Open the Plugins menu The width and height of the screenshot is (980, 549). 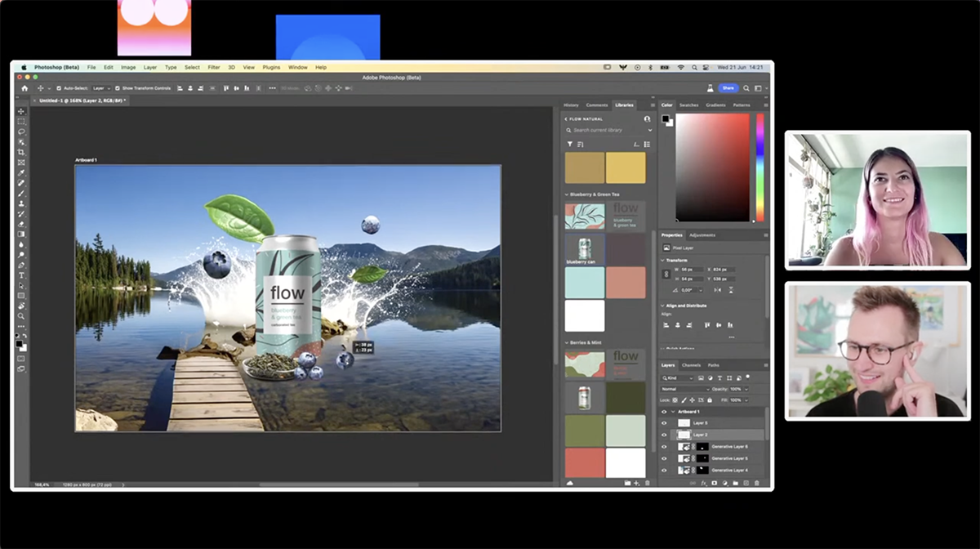[x=271, y=67]
